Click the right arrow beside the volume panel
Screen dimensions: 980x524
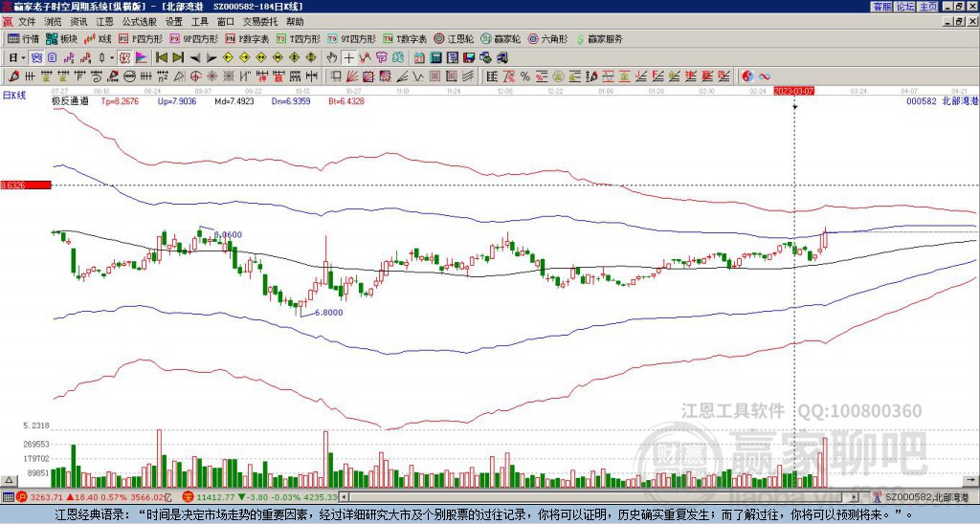[x=971, y=480]
